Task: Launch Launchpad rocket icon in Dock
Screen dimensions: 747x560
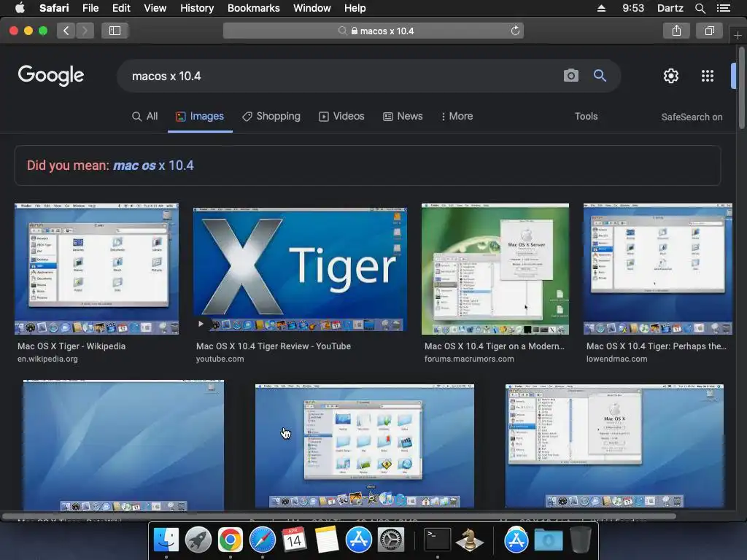Action: click(x=198, y=540)
